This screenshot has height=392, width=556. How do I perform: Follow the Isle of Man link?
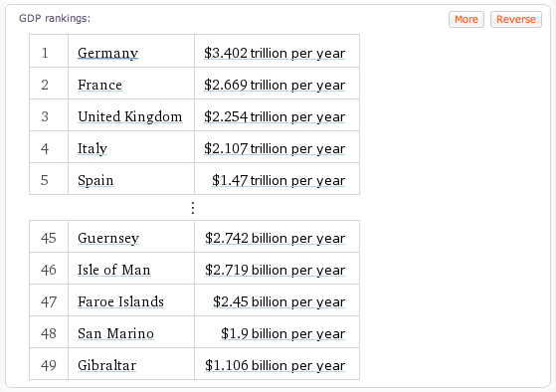pyautogui.click(x=113, y=270)
